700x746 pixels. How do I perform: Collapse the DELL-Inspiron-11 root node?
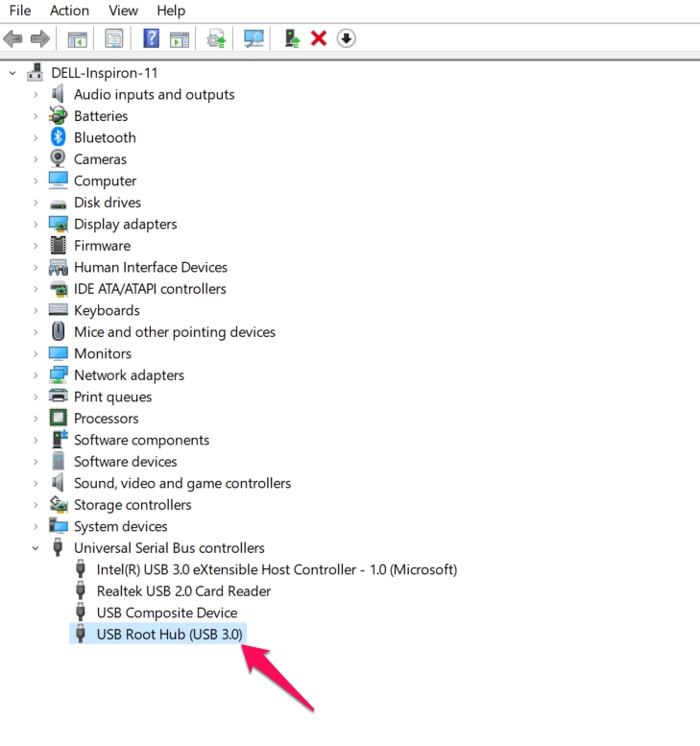coord(12,73)
